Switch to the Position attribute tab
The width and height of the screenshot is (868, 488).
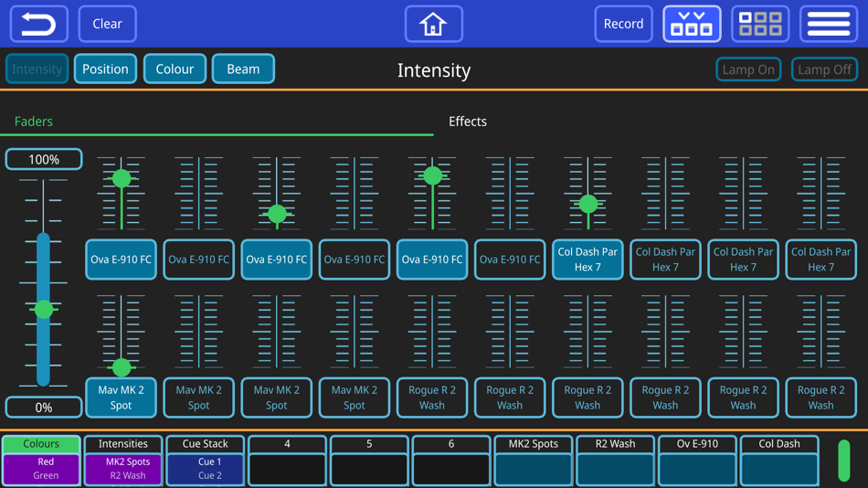(x=105, y=69)
